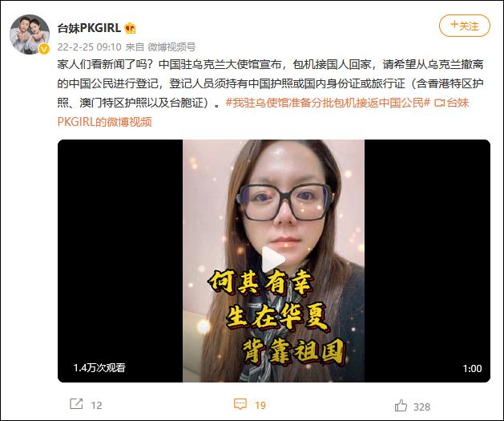Click the 1.4万次观看 view count label
The width and height of the screenshot is (504, 421).
pos(99,367)
